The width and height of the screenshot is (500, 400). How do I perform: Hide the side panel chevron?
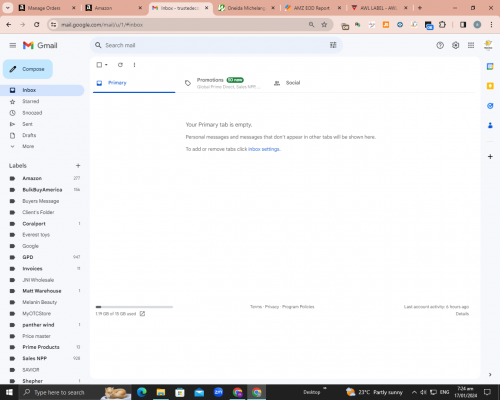pos(490,374)
